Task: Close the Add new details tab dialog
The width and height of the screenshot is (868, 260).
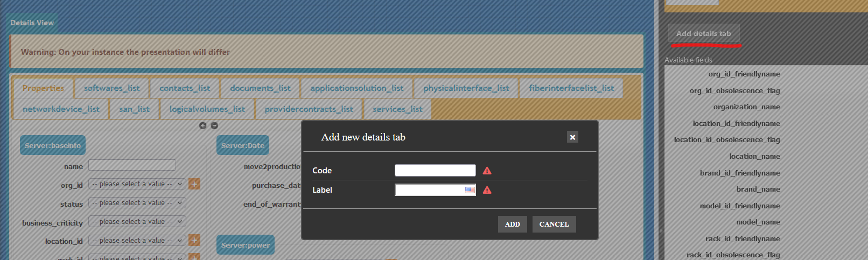Action: pos(572,137)
